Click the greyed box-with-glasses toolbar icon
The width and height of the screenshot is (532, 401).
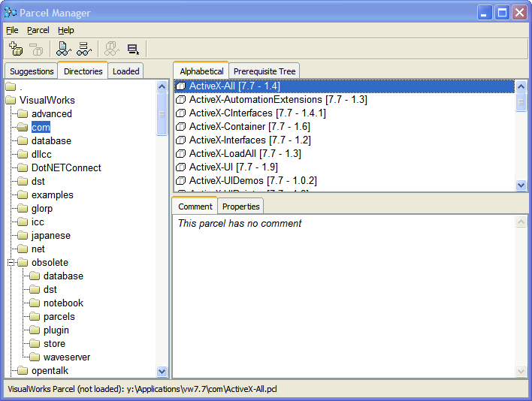pyautogui.click(x=112, y=49)
